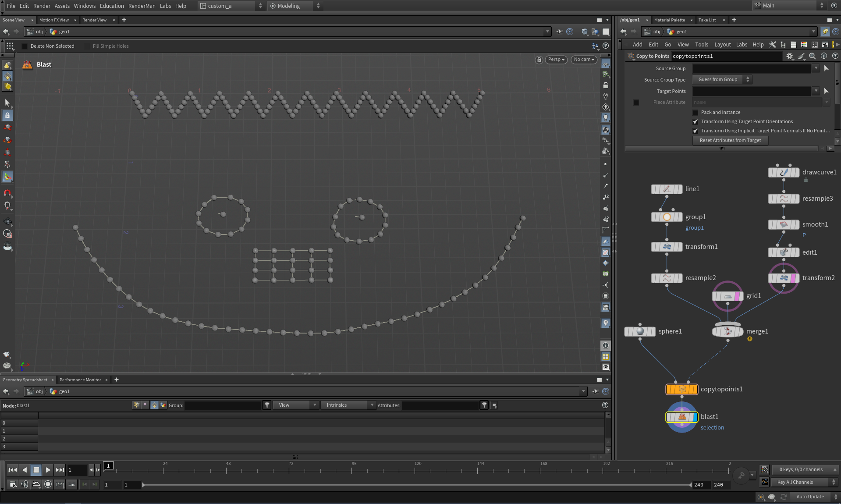The width and height of the screenshot is (841, 504).
Task: Select the copytopoints1 node in network
Action: click(681, 389)
